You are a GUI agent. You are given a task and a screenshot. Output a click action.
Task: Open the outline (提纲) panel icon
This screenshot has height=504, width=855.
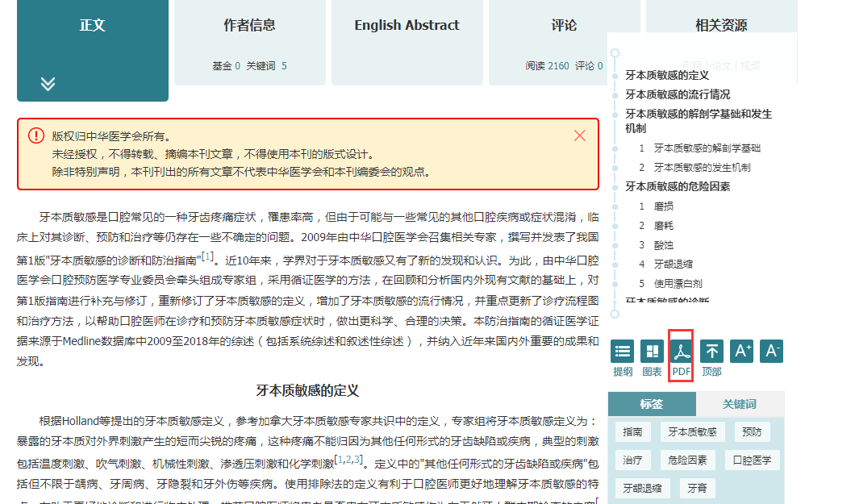point(622,352)
